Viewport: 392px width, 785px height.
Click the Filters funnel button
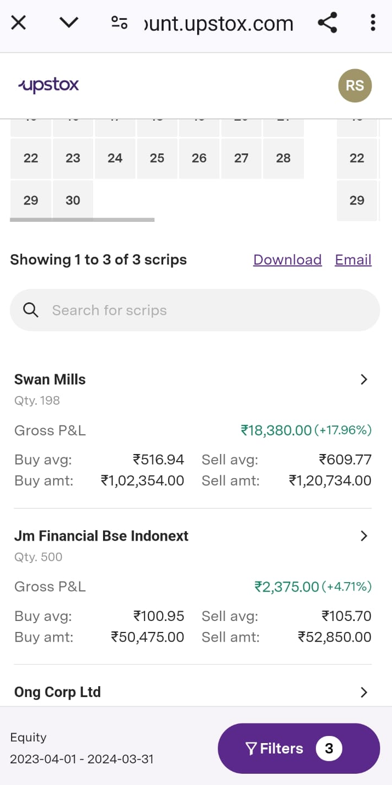299,748
